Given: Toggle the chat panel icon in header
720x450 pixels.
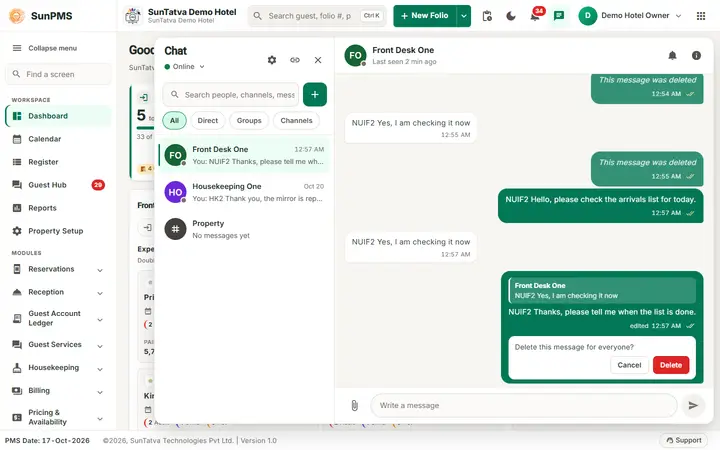Looking at the screenshot, I should pos(559,16).
